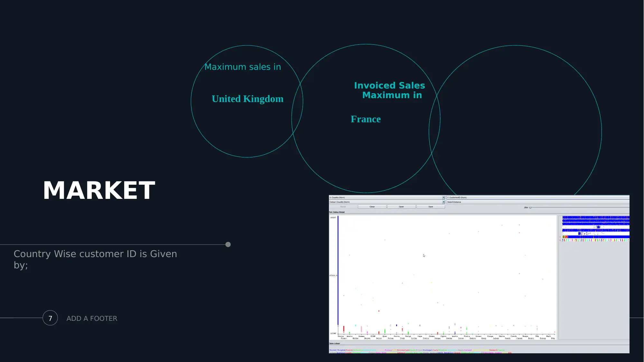Click the Finla x-axis label
Image resolution: width=644 pixels, height=362 pixels.
[467, 336]
